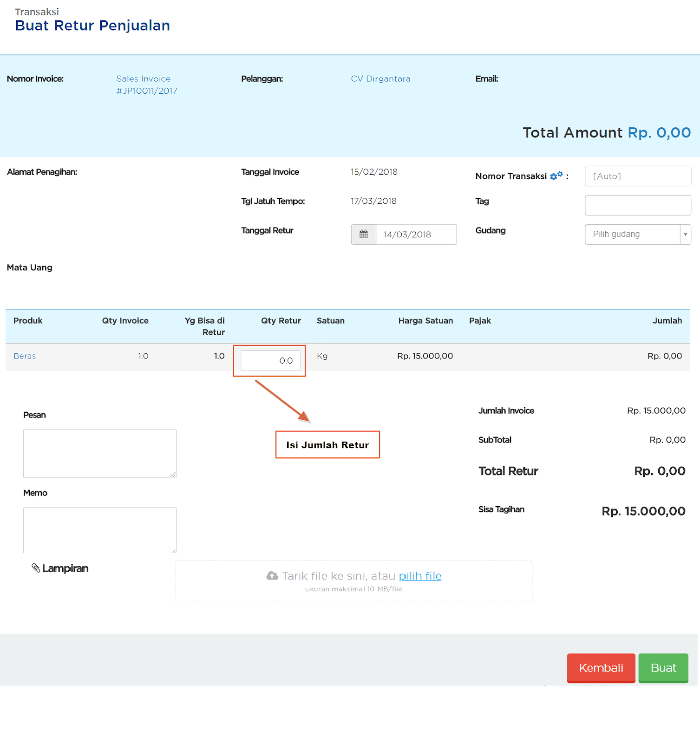Click the Transaksi breadcrumb text
Screen dimensions: 700x743
pos(37,12)
